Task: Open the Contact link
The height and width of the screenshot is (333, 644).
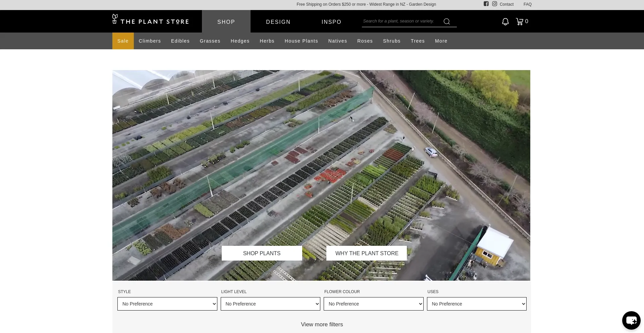Action: point(506,4)
